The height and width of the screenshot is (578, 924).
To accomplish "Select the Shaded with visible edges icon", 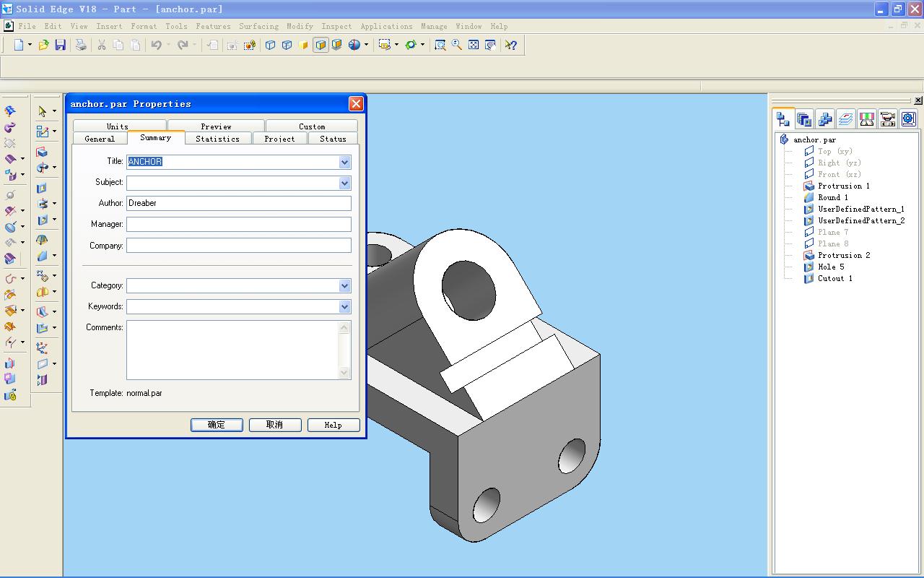I will point(321,45).
